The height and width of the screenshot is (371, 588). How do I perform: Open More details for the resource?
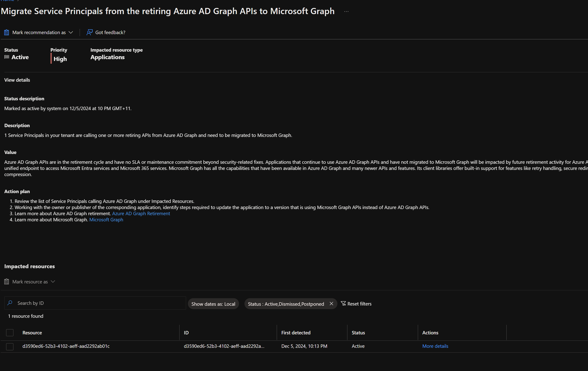click(435, 346)
